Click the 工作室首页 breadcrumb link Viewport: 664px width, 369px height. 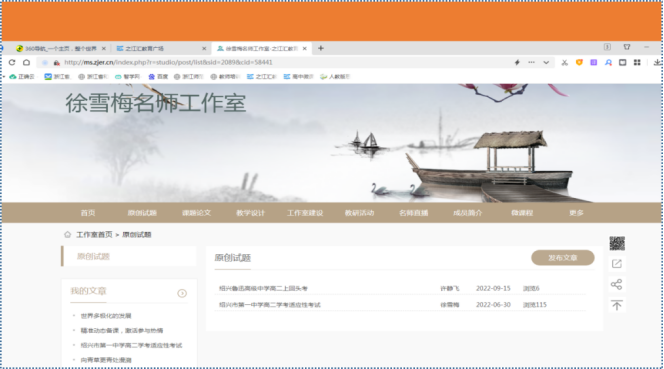tap(94, 235)
